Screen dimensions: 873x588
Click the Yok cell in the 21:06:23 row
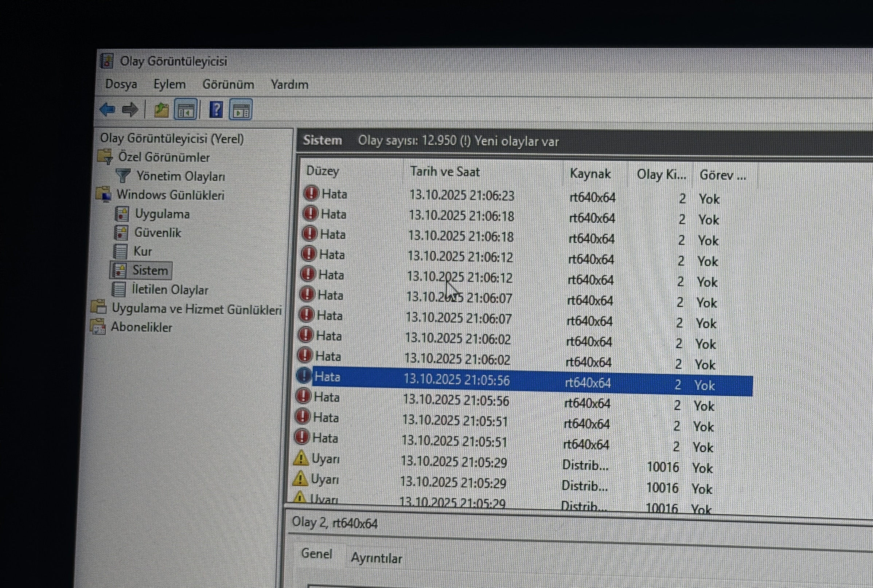point(709,199)
